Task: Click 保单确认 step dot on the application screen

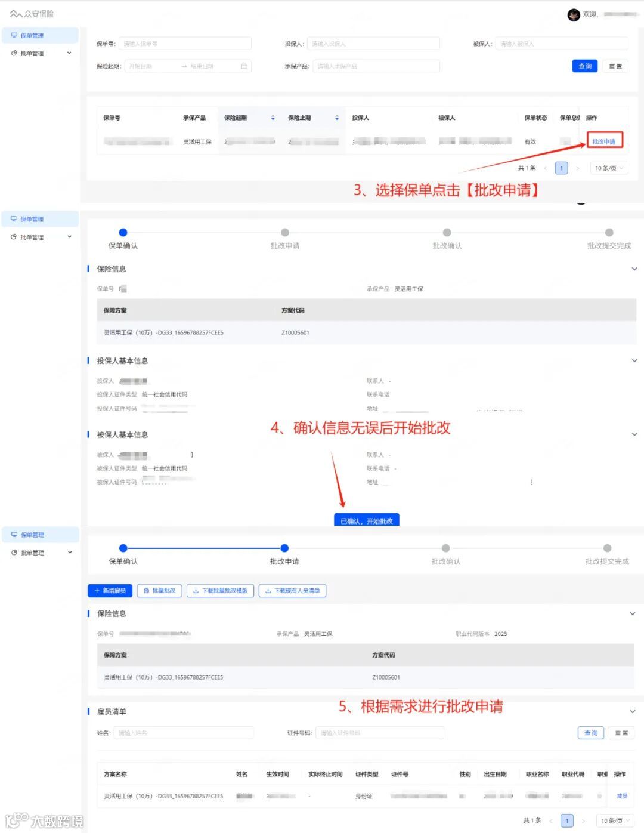Action: click(x=123, y=548)
